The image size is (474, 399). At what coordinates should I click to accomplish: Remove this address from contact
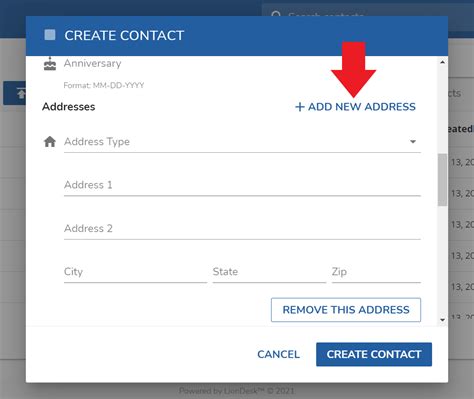click(x=346, y=310)
